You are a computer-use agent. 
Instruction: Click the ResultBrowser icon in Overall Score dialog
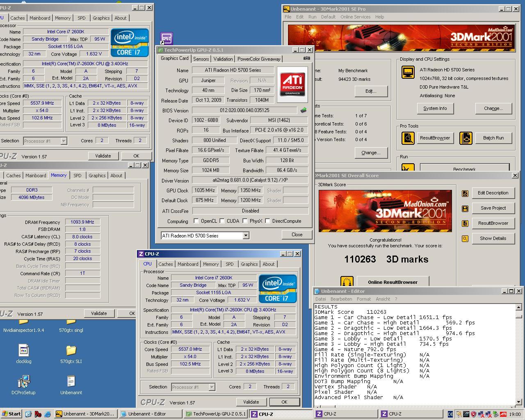tap(465, 224)
